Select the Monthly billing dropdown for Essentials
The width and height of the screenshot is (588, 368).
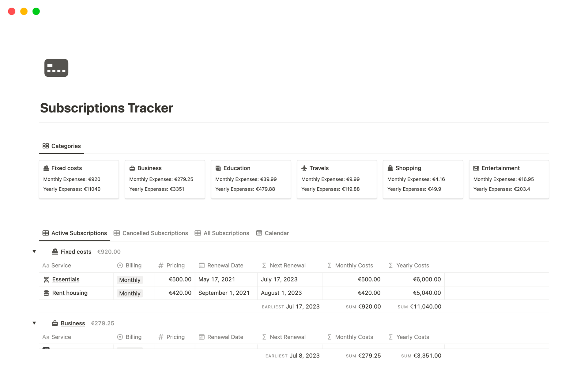129,279
